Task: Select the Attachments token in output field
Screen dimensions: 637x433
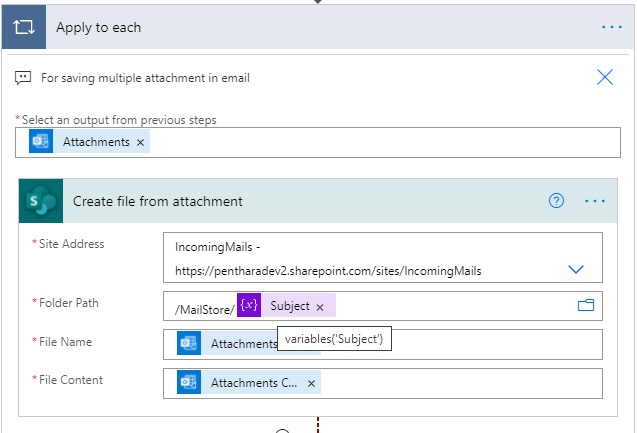Action: pos(89,141)
